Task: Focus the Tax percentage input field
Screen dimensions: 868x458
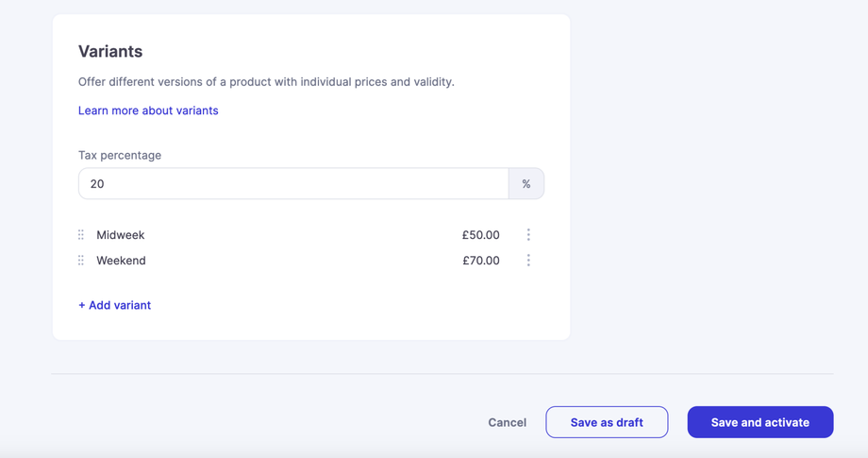Action: click(x=293, y=184)
